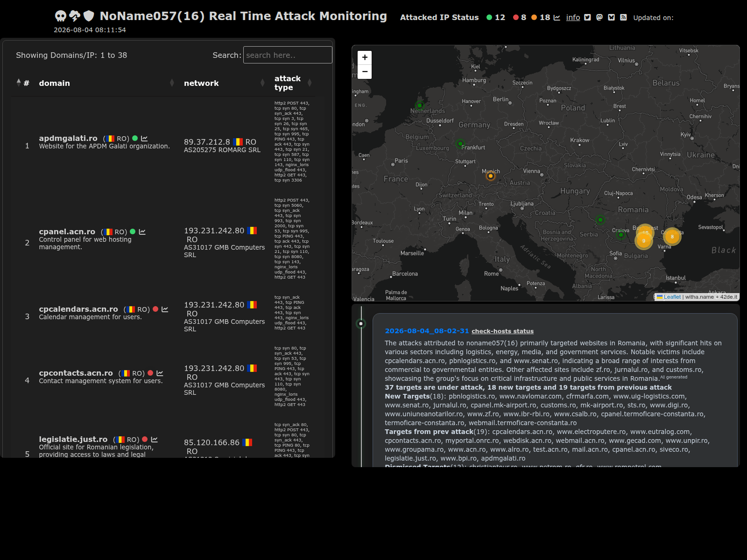
Task: Select the cpcontacts.acn.ro domain name
Action: click(x=76, y=373)
